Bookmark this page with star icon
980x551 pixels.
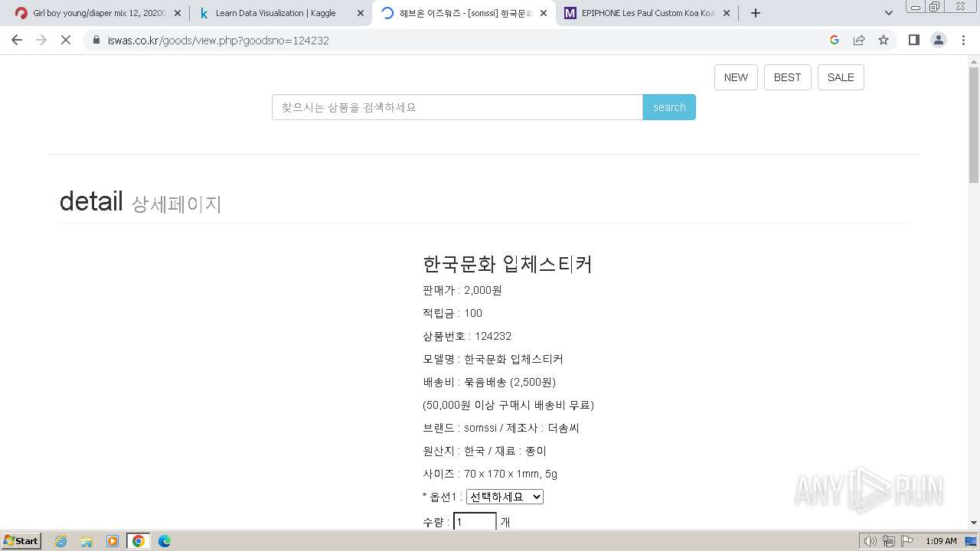click(x=884, y=40)
